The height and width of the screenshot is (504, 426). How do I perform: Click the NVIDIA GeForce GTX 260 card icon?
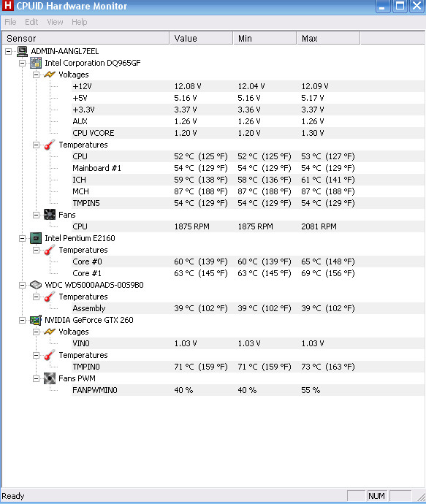[36, 320]
